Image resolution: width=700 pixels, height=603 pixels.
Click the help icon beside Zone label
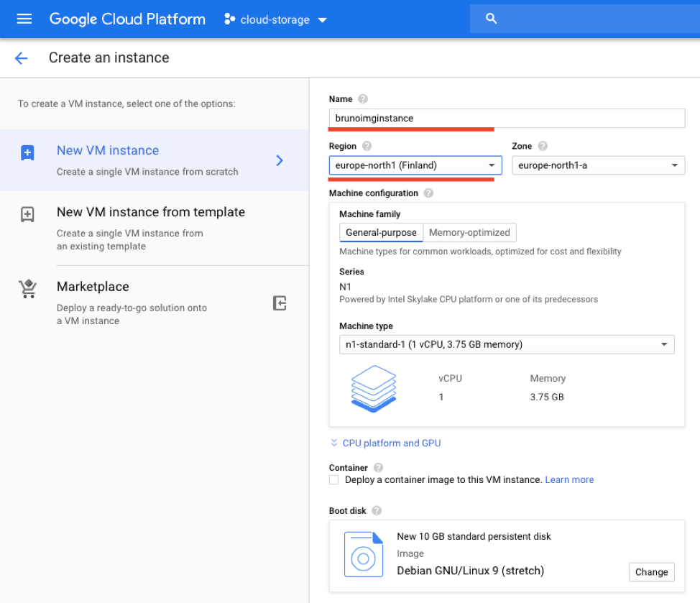click(543, 146)
